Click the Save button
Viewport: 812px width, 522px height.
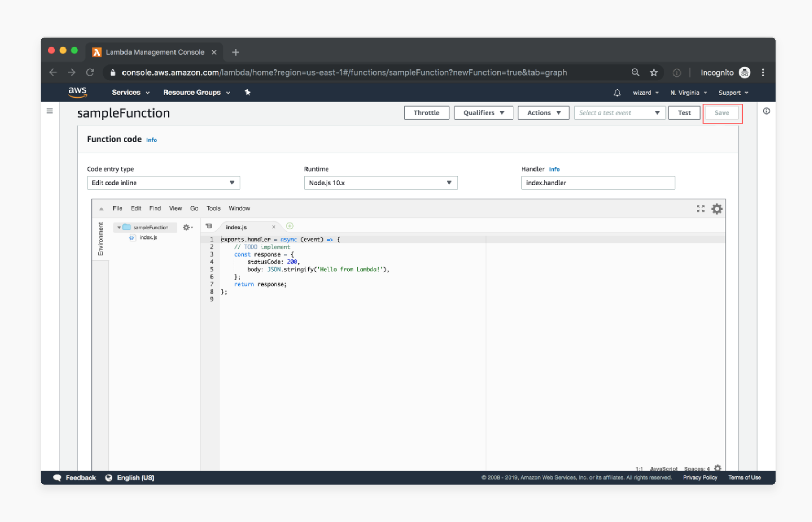click(721, 113)
